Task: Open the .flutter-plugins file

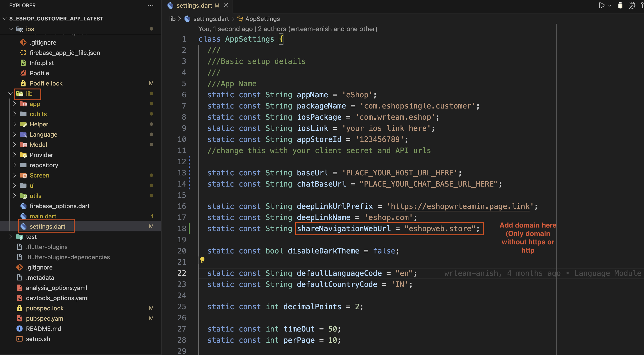Action: [47, 247]
